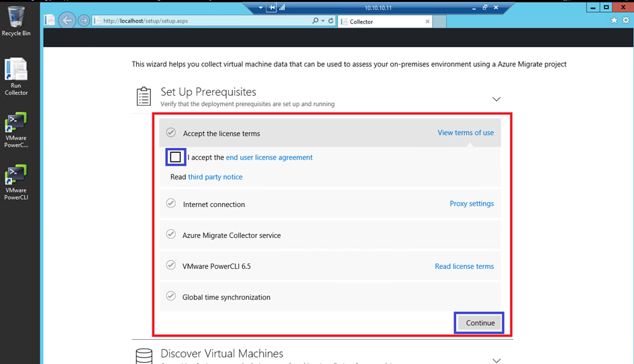This screenshot has width=634, height=364.
Task: Select the Global time synchronization text
Action: [226, 297]
